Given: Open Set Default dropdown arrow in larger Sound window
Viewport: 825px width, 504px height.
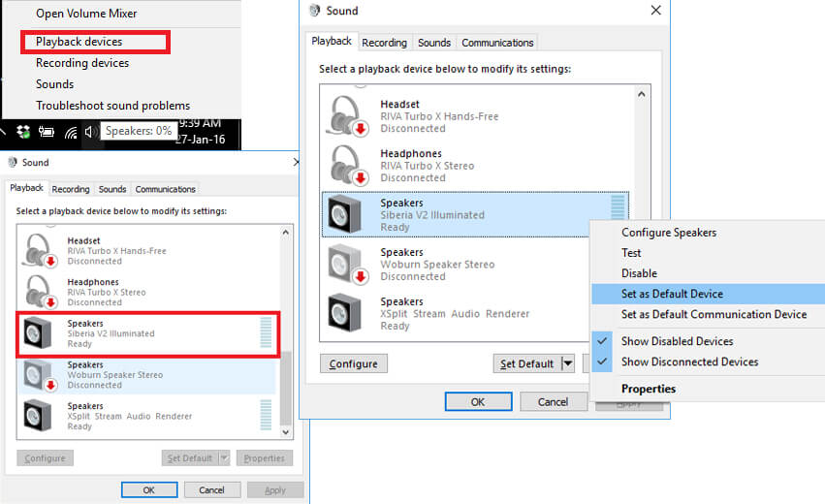Looking at the screenshot, I should tap(568, 363).
